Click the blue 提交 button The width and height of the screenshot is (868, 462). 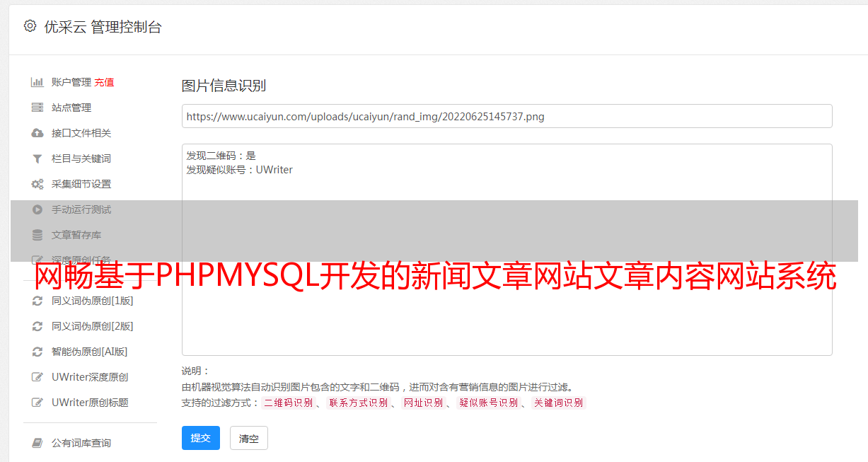coord(201,438)
